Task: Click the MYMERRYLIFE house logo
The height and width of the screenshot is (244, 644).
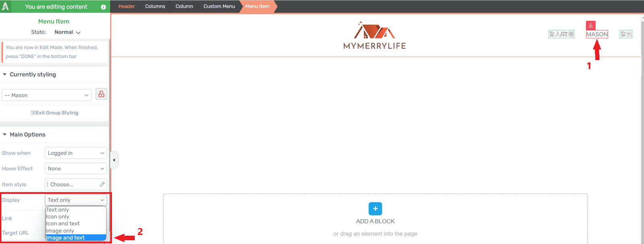Action: (x=375, y=35)
